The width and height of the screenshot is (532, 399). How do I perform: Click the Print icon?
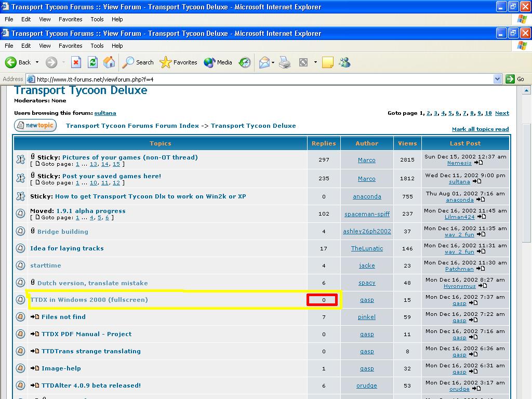[285, 62]
